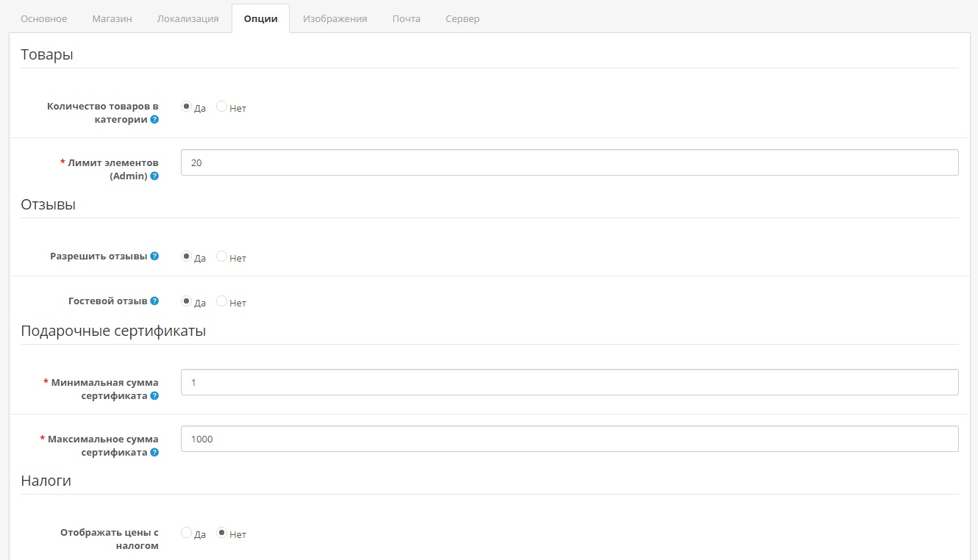978x560 pixels.
Task: Select Да radio for Разрешить отзывы
Action: click(x=186, y=257)
